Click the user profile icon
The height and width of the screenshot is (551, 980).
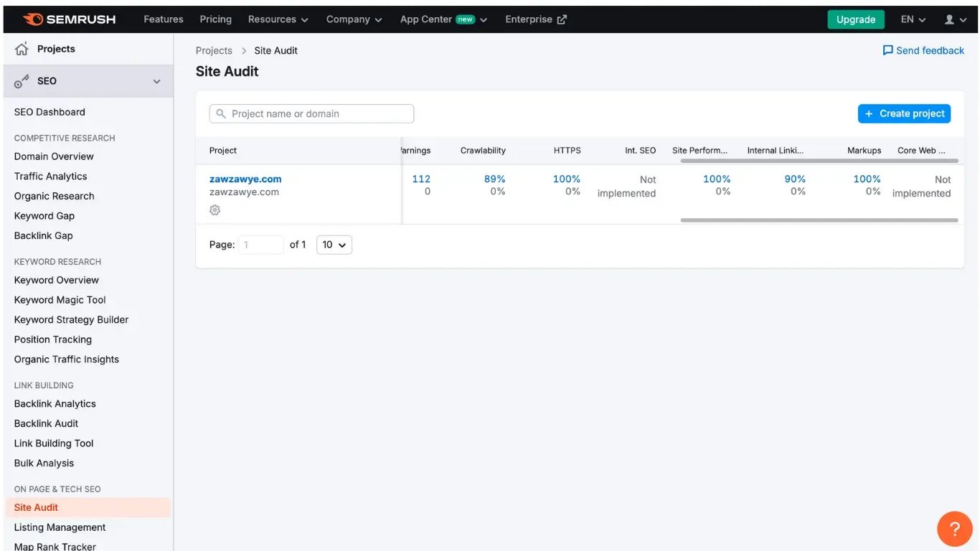[949, 19]
